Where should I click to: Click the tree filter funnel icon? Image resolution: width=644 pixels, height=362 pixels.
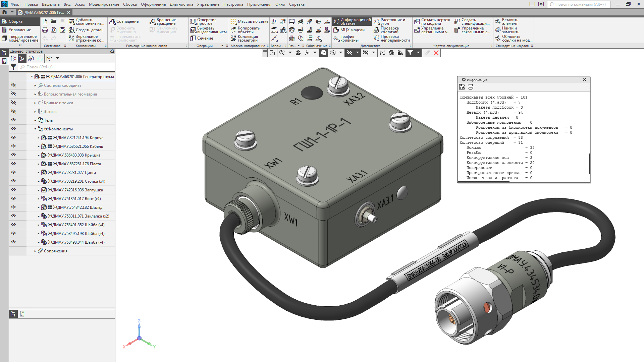(x=13, y=67)
